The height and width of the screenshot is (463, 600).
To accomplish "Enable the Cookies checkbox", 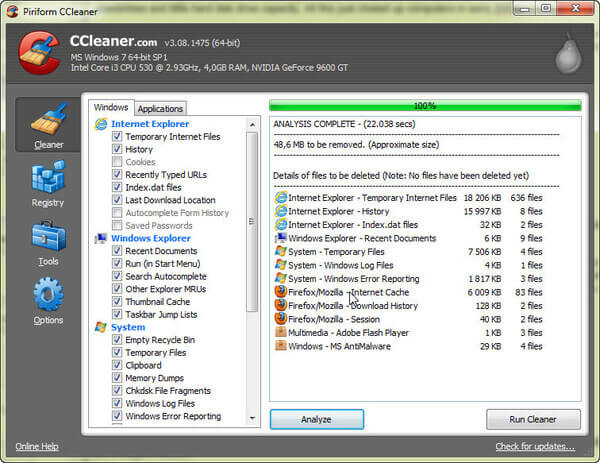I will click(117, 161).
